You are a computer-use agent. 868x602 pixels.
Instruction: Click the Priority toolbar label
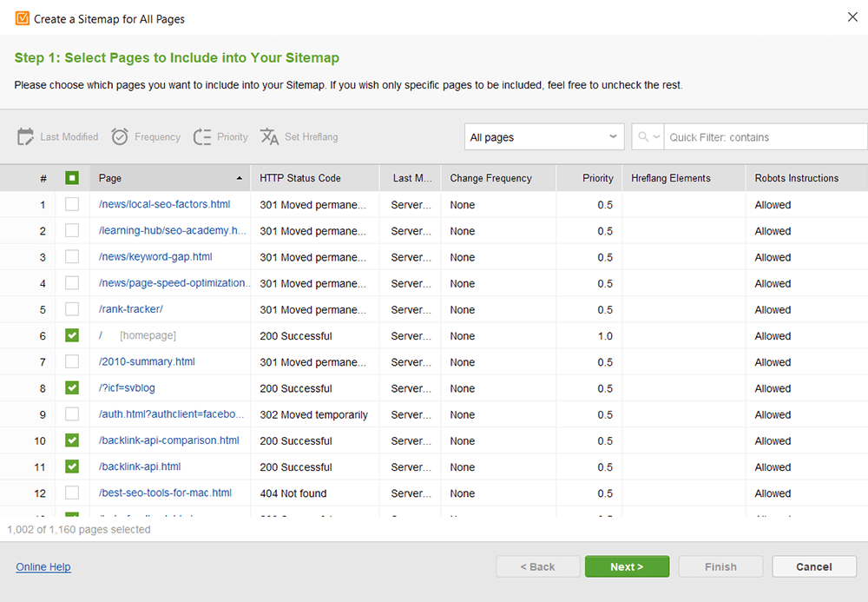pyautogui.click(x=232, y=136)
